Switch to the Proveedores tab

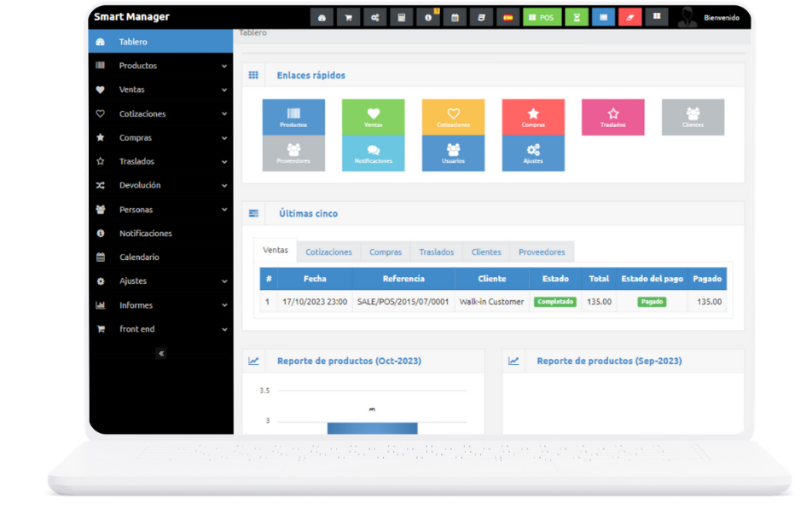(x=542, y=252)
